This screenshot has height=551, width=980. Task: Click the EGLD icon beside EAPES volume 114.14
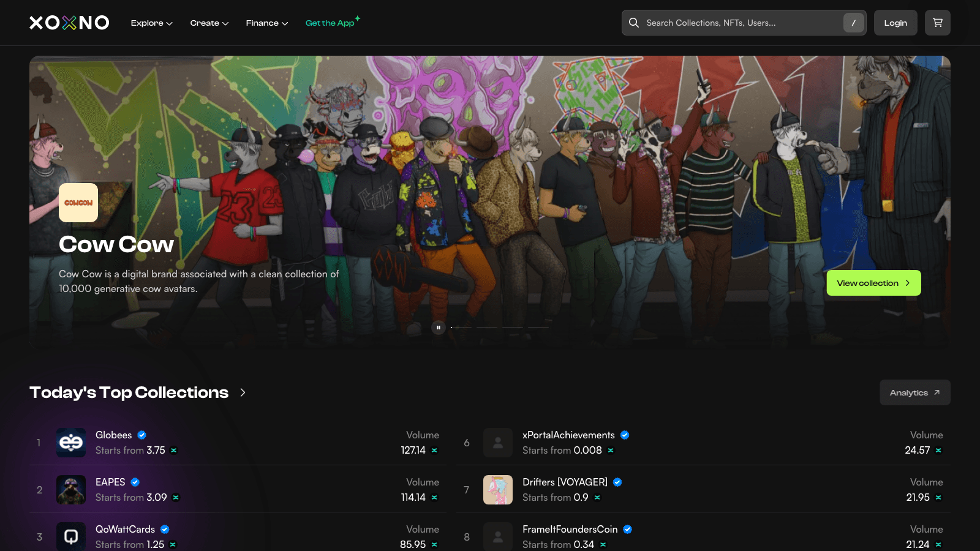(434, 497)
